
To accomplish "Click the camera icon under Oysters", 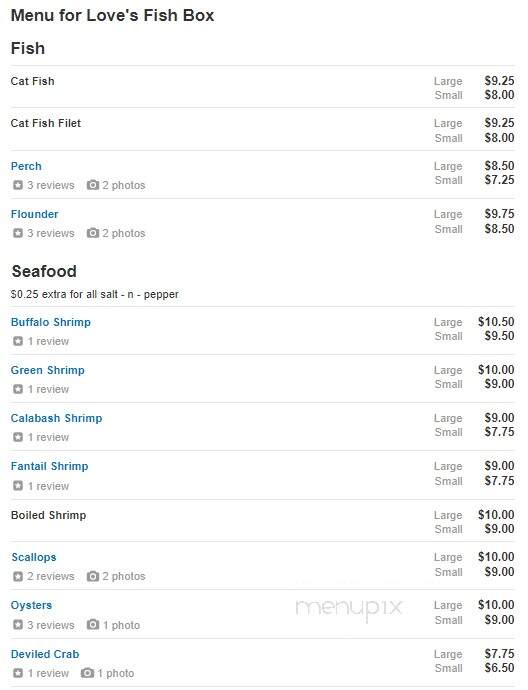I will (92, 624).
